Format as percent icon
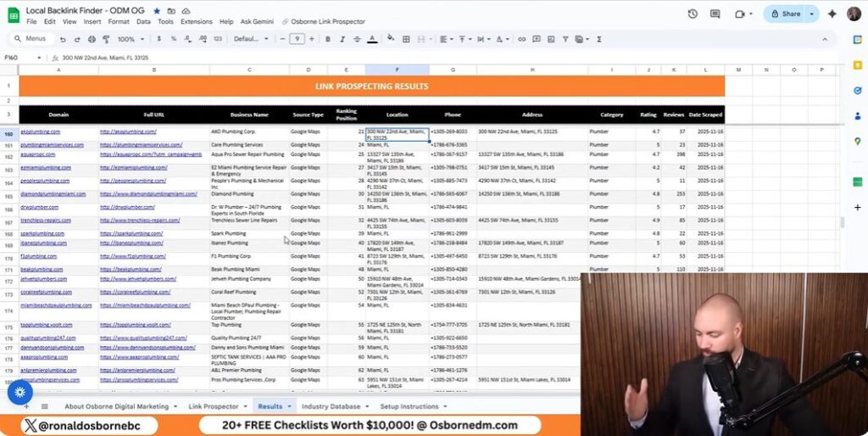The height and width of the screenshot is (436, 868). 173,39
